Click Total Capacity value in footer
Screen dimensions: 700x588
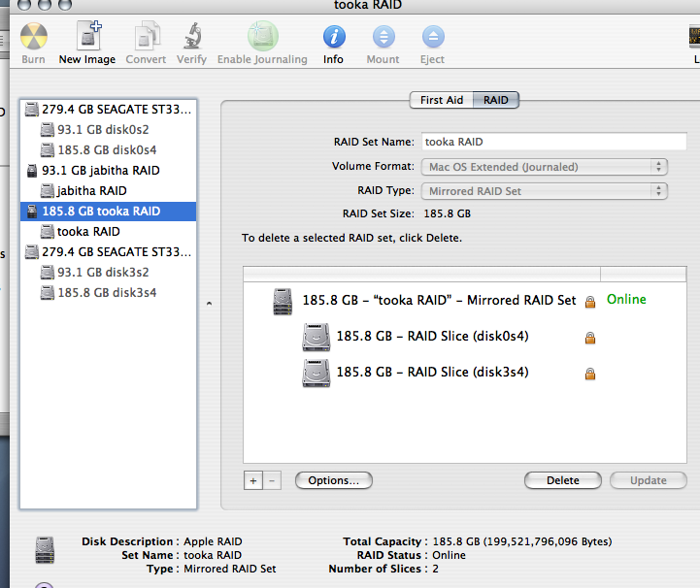point(522,541)
